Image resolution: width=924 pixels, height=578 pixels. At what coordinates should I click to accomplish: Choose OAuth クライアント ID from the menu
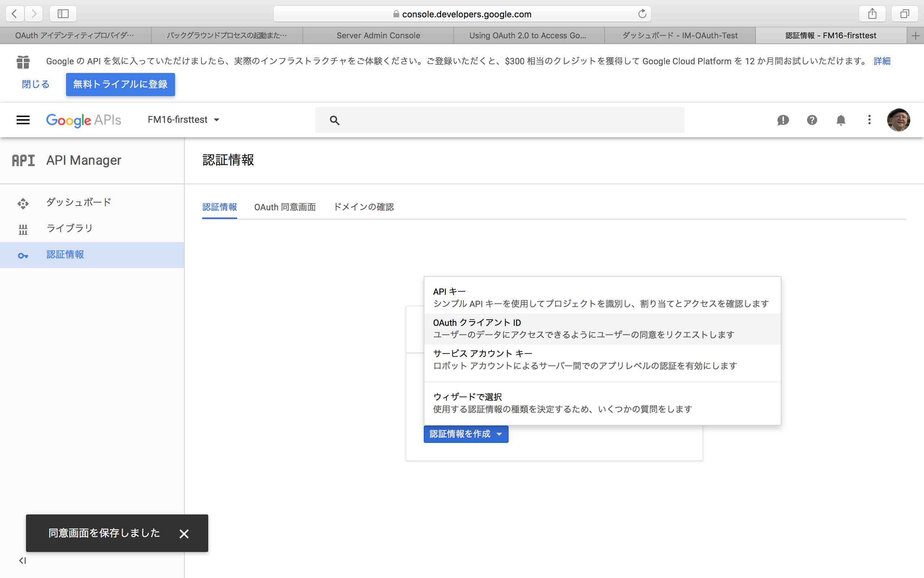[602, 329]
